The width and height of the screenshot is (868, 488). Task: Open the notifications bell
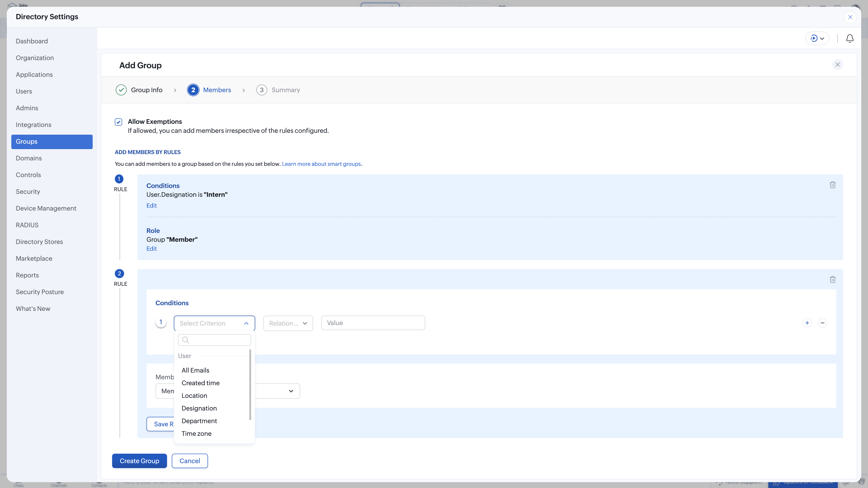(x=849, y=38)
